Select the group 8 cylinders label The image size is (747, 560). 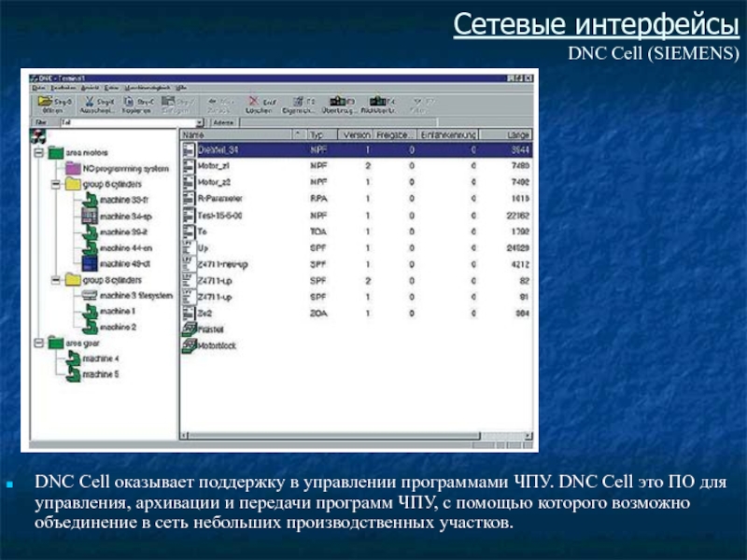112,280
